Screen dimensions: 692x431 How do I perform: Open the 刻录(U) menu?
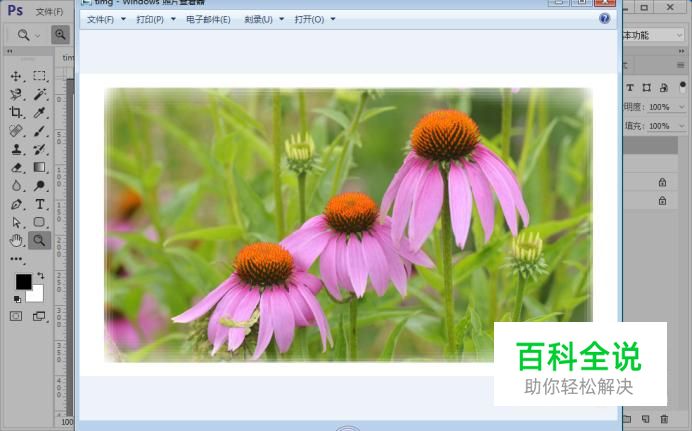click(264, 19)
